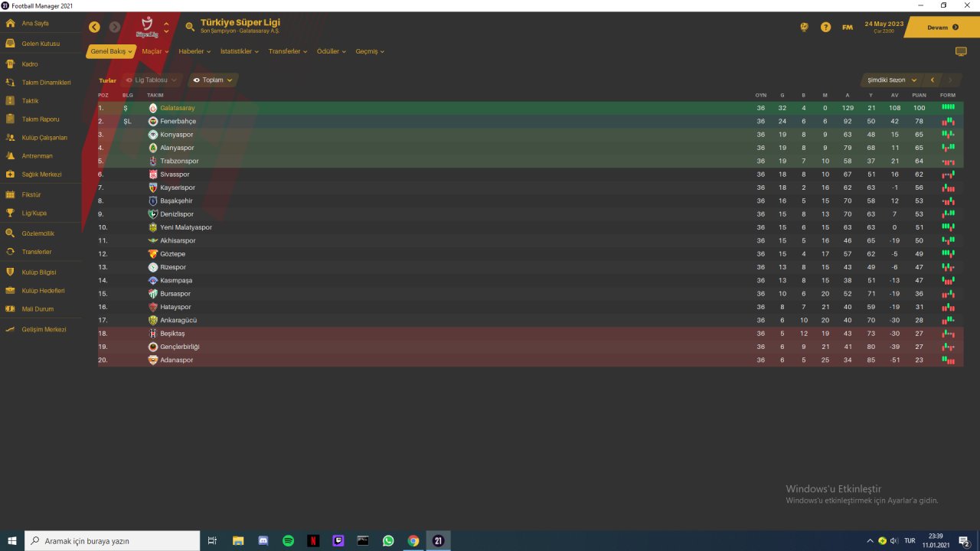
Task: Sort table by TAKIM column header
Action: (155, 95)
